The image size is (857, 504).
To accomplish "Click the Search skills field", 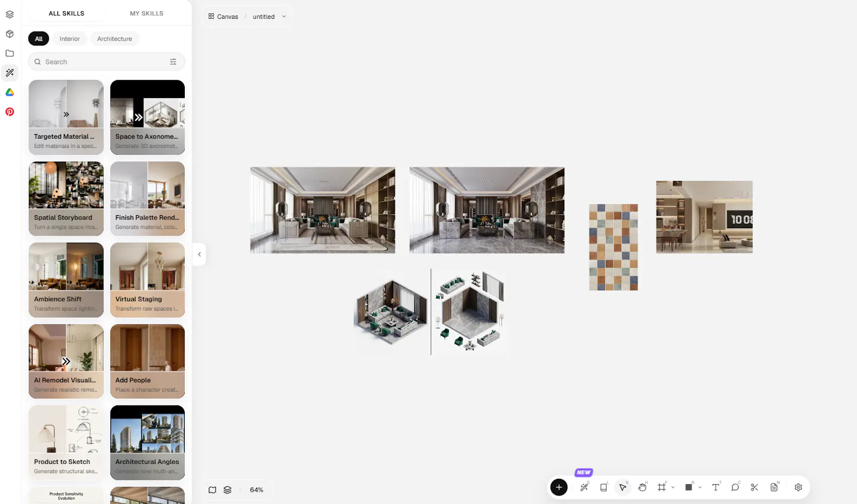I will pos(107,62).
